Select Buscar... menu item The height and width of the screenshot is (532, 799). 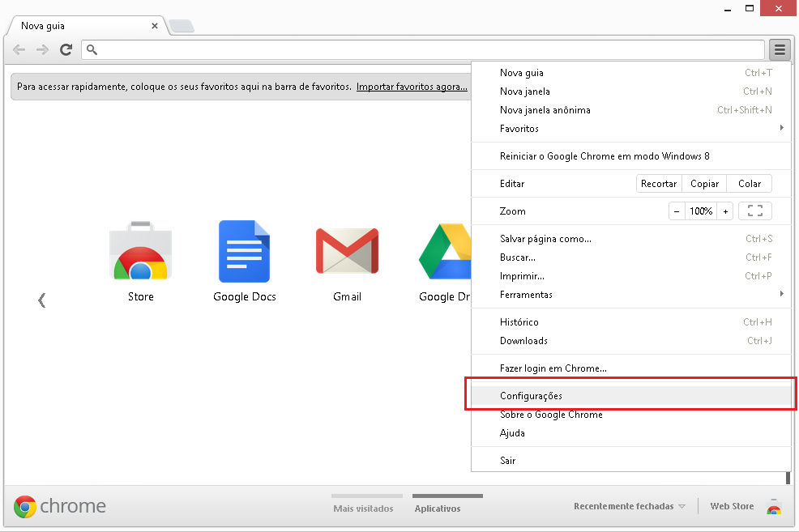point(630,257)
